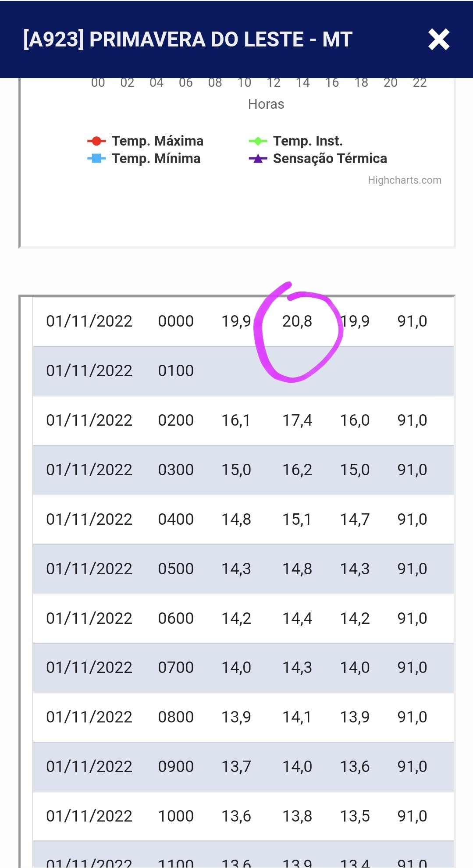Click the green Temp. Inst. legend marker
Viewport: 473px width, 868px height.
[258, 141]
